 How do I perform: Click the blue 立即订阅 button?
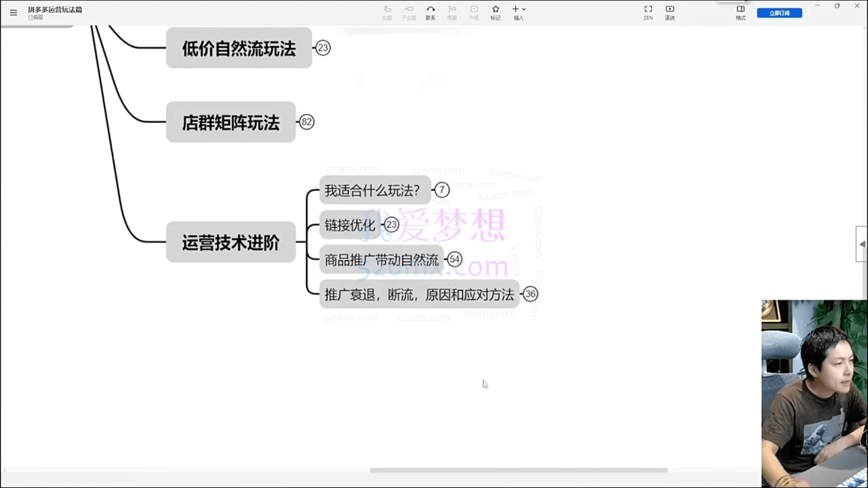[779, 13]
